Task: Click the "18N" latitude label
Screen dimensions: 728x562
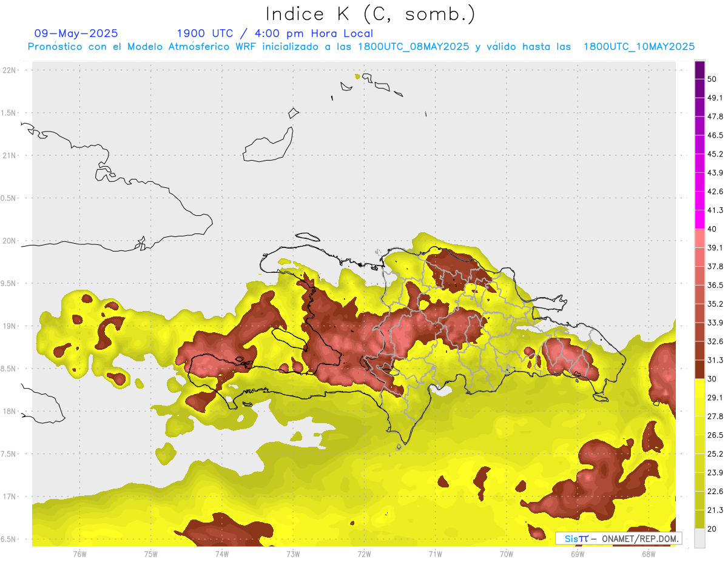Action: pos(10,412)
